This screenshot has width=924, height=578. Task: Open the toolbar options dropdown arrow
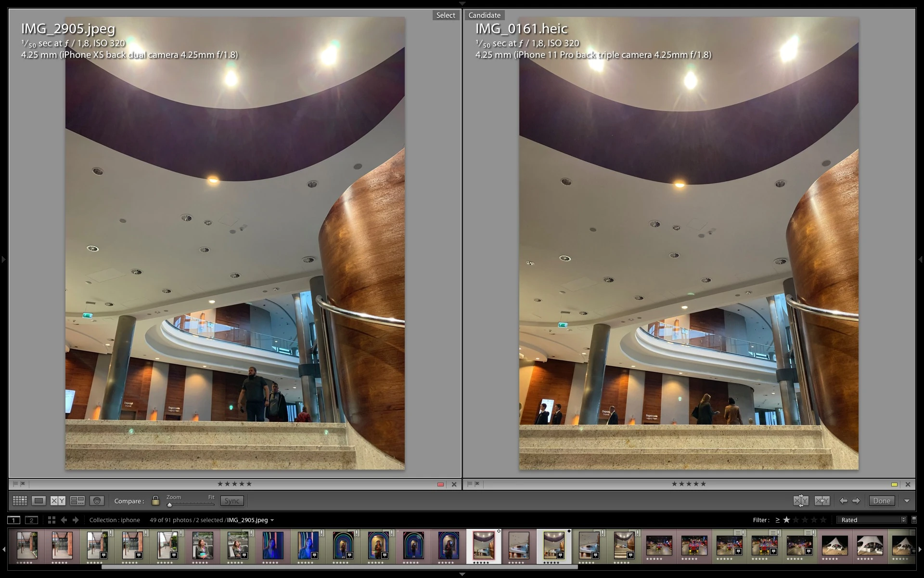[907, 501]
